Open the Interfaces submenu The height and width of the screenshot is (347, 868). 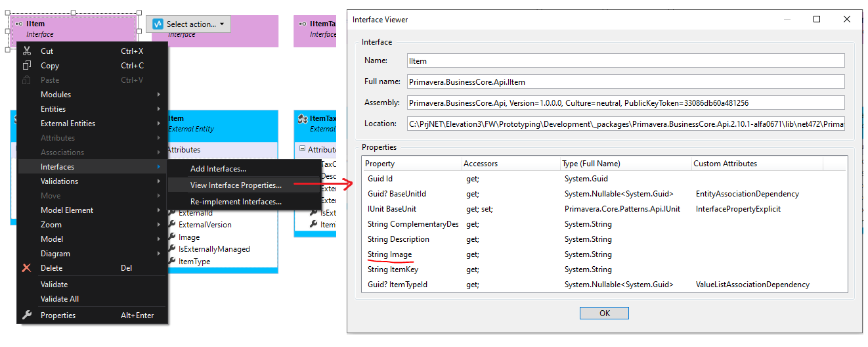(x=92, y=167)
